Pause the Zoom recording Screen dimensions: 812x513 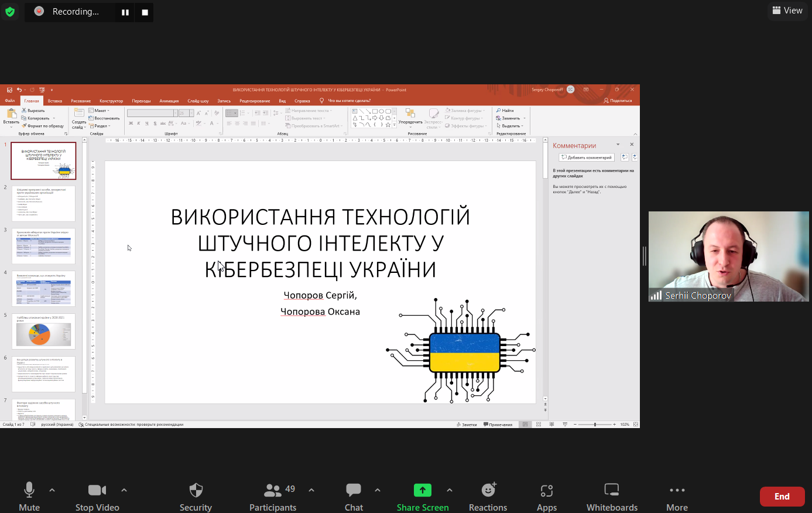tap(125, 12)
